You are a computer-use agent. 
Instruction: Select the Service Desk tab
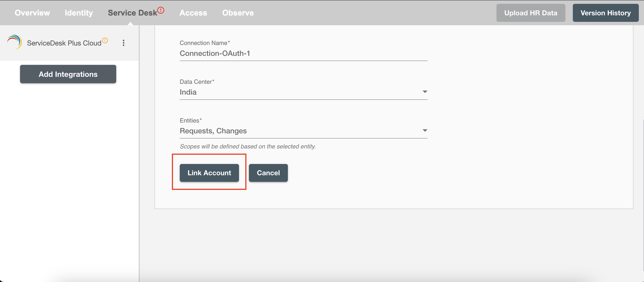132,13
